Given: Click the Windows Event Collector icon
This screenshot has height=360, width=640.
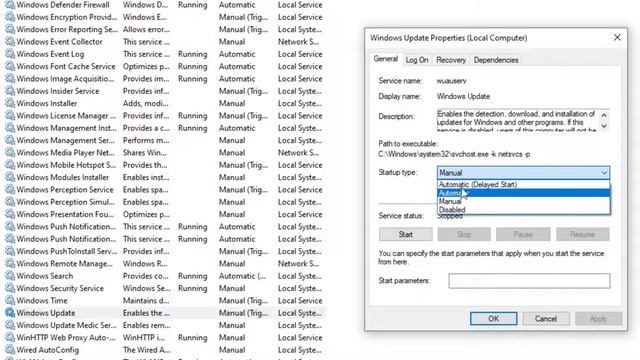Looking at the screenshot, I should coord(10,42).
